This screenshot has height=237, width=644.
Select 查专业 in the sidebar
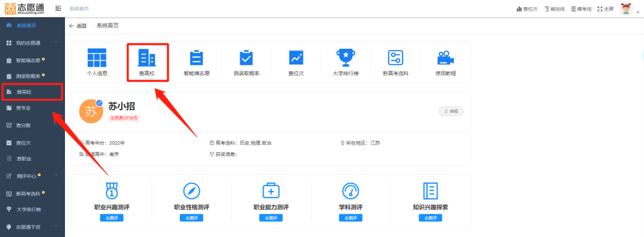click(x=32, y=108)
